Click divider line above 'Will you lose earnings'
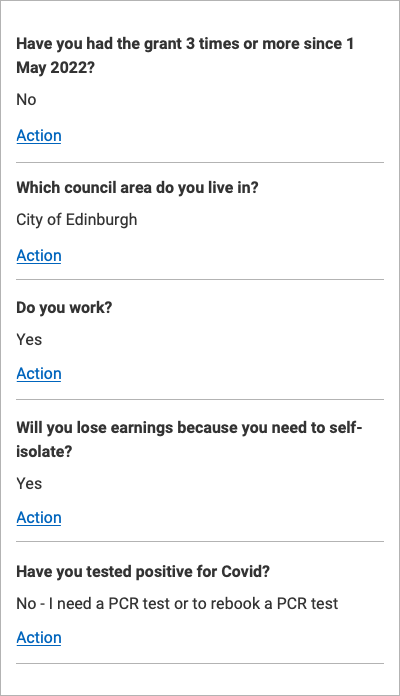Viewport: 400px width, 696px height. (200, 399)
